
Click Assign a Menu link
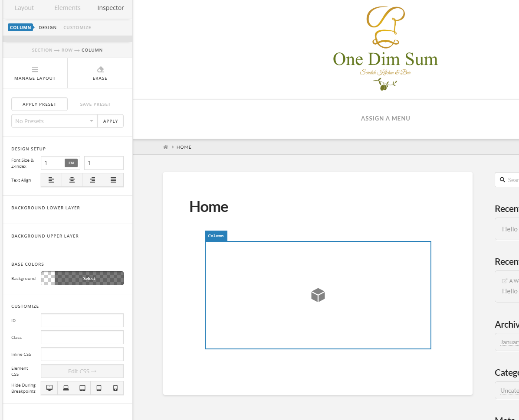[x=385, y=118]
